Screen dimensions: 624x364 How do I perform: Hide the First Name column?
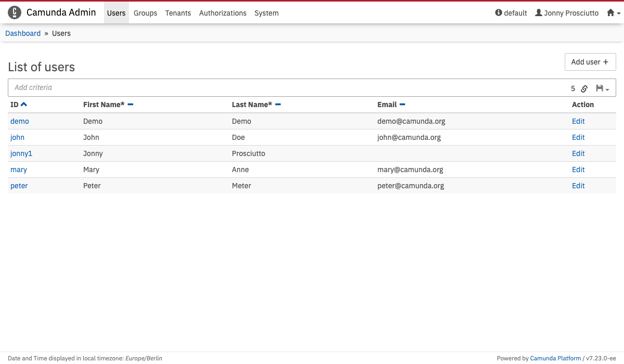131,105
